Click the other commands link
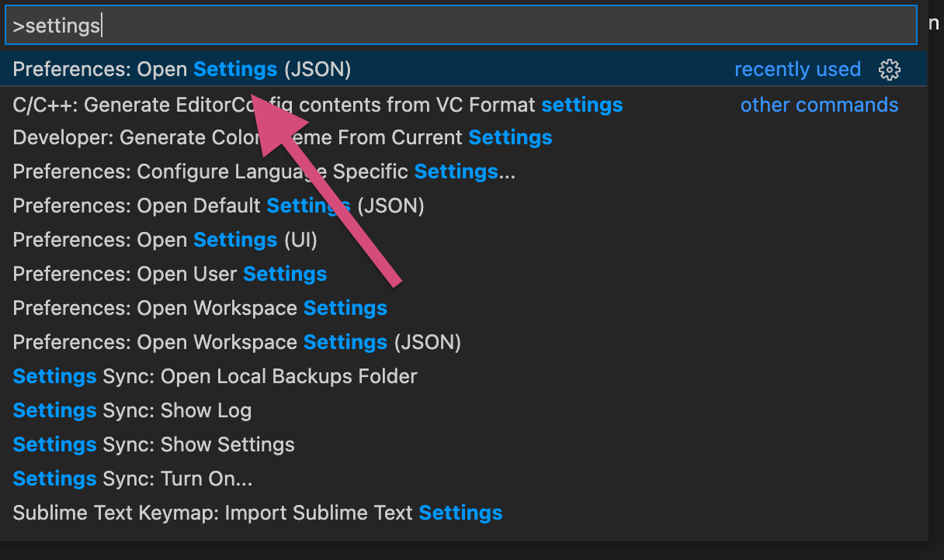 point(819,105)
